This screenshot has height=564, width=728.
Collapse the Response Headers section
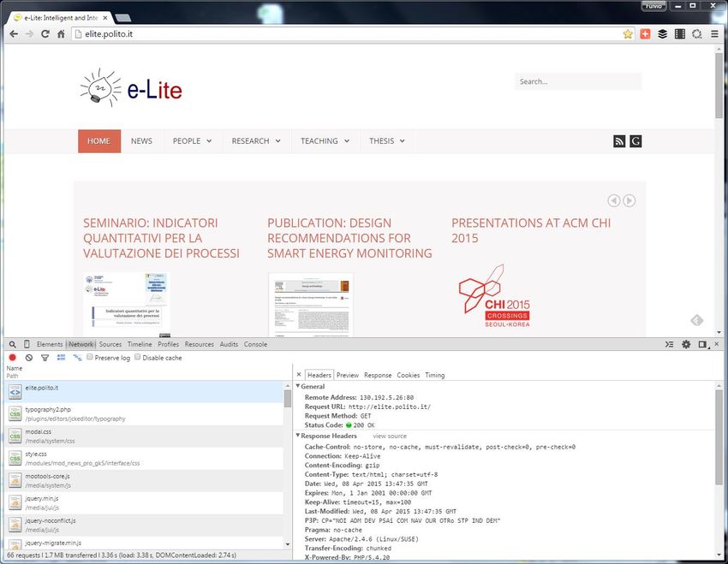298,436
